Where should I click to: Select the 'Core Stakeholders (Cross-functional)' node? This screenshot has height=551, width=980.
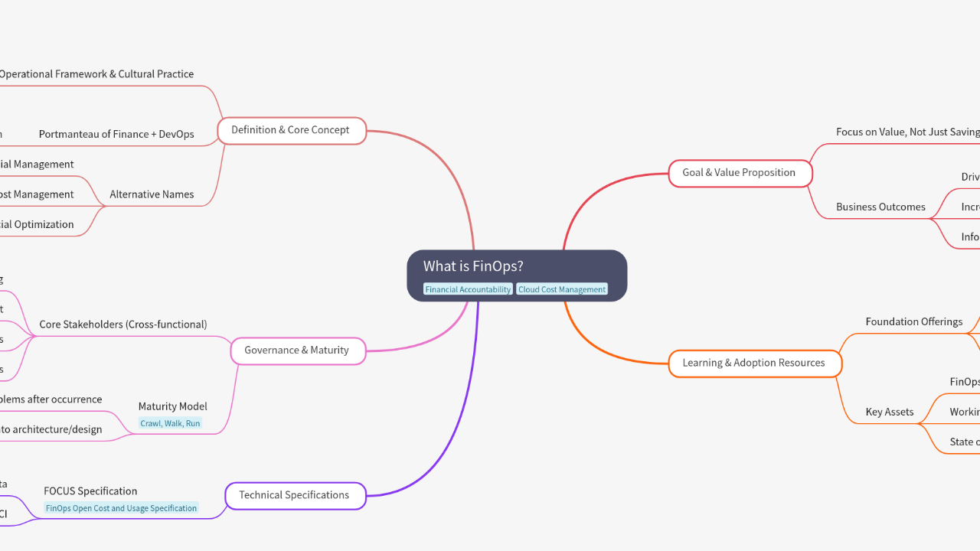coord(123,324)
